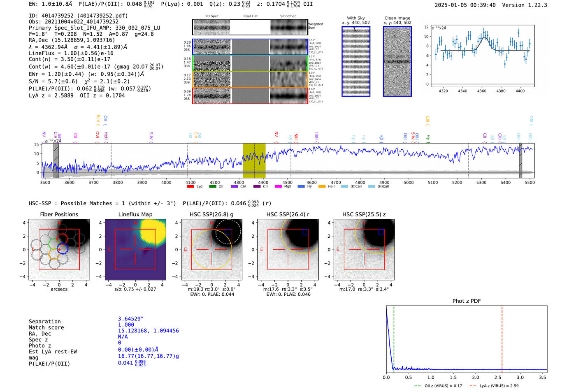Click the green OII swatch in spectrum legend
The height and width of the screenshot is (392, 576).
[212, 186]
